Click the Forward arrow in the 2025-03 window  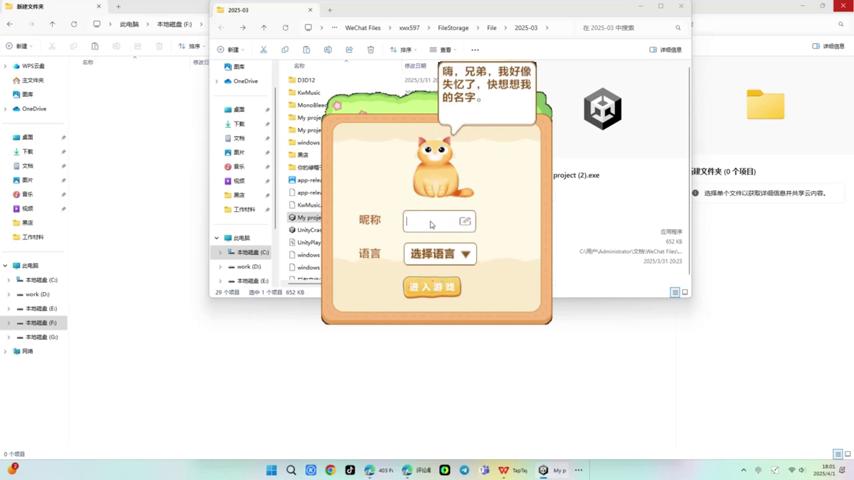242,28
